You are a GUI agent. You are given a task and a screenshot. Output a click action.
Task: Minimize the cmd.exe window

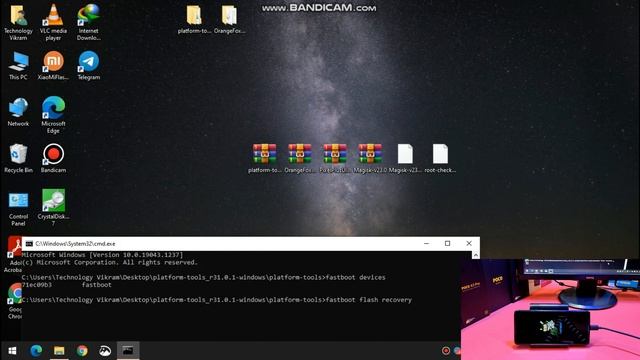(x=426, y=244)
